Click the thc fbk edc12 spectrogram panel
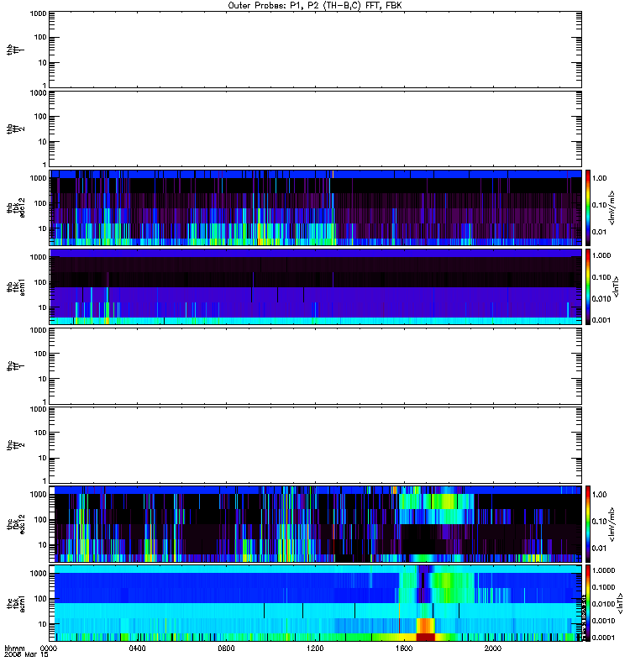 (316, 524)
